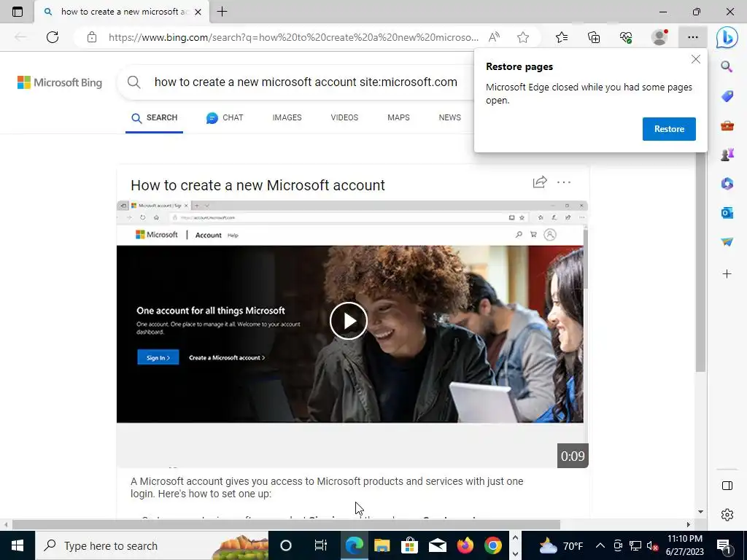Launch Firefox from taskbar
Viewport: 747px width, 560px height.
[x=465, y=545]
